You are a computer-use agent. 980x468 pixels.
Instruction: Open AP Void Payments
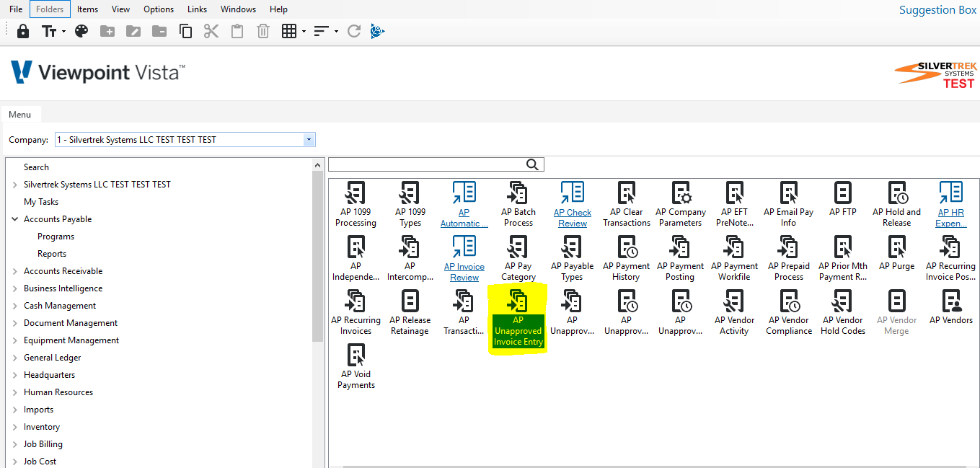(x=356, y=366)
